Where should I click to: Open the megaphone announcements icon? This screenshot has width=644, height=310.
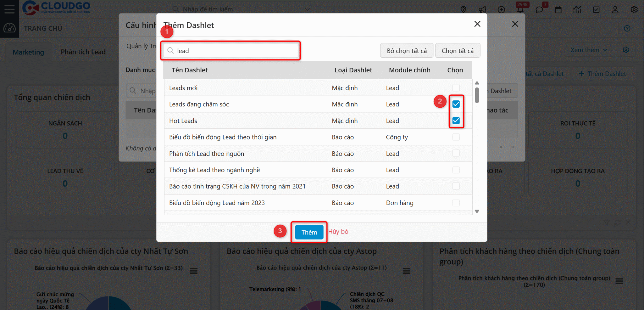tap(482, 9)
